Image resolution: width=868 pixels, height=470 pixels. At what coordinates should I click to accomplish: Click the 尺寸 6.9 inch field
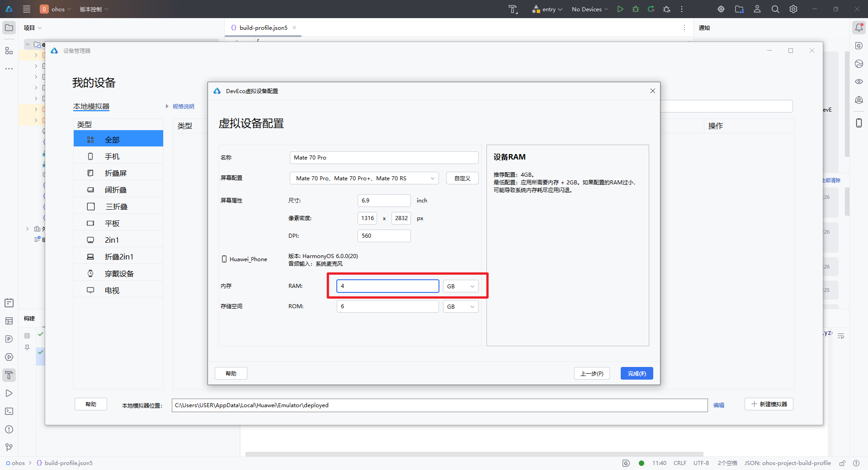[384, 201]
